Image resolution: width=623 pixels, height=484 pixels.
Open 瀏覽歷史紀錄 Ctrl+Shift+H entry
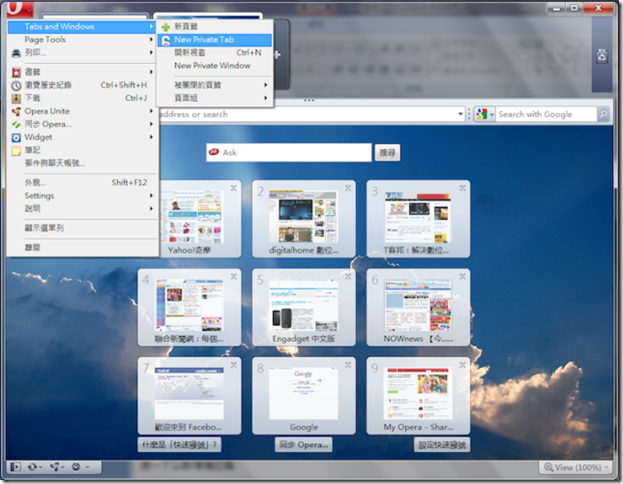pyautogui.click(x=82, y=85)
